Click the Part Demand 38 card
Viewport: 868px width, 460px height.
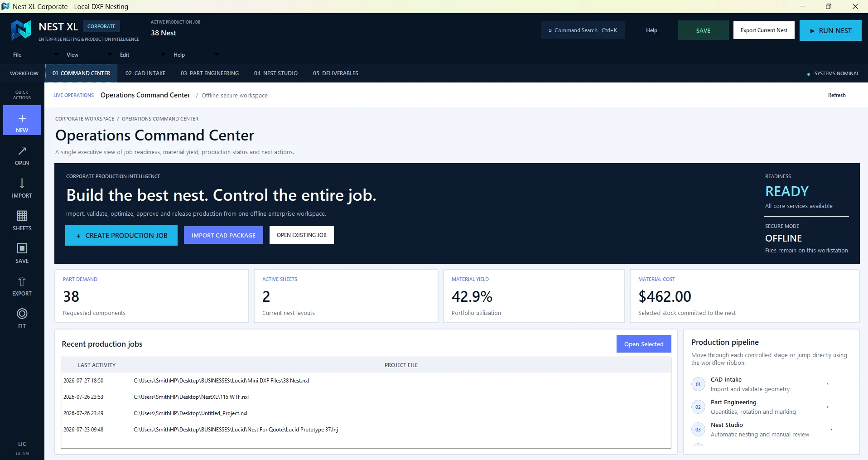coord(152,296)
